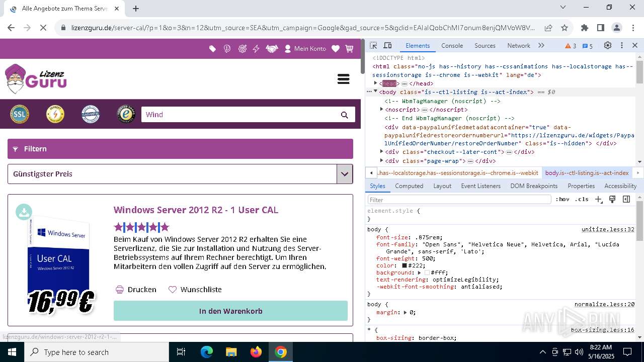Toggle the device toolbar in DevTools
Screen dimensions: 644x362
tap(387, 46)
